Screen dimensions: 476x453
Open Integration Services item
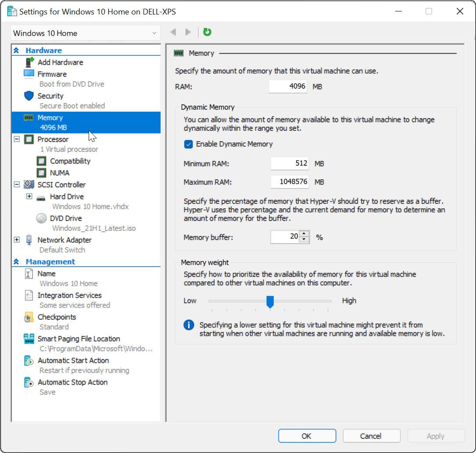tap(69, 295)
